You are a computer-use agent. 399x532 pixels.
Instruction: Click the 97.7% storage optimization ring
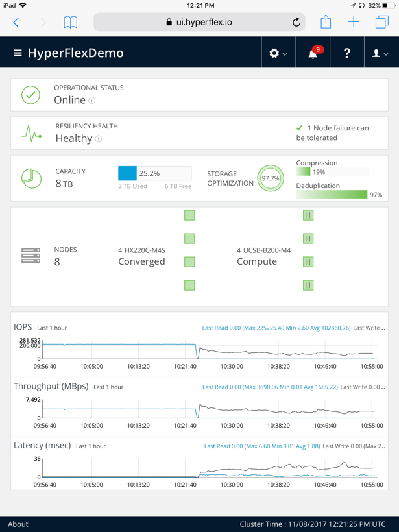pos(271,178)
